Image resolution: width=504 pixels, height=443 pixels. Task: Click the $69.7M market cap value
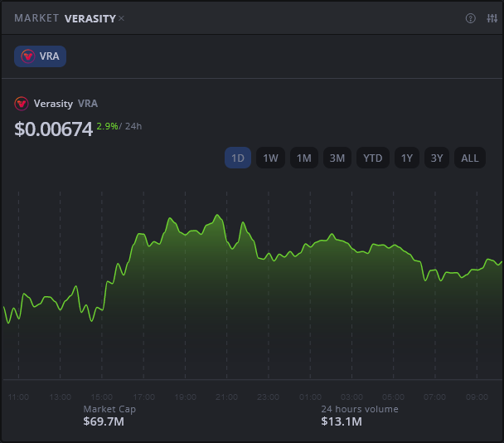click(x=104, y=421)
